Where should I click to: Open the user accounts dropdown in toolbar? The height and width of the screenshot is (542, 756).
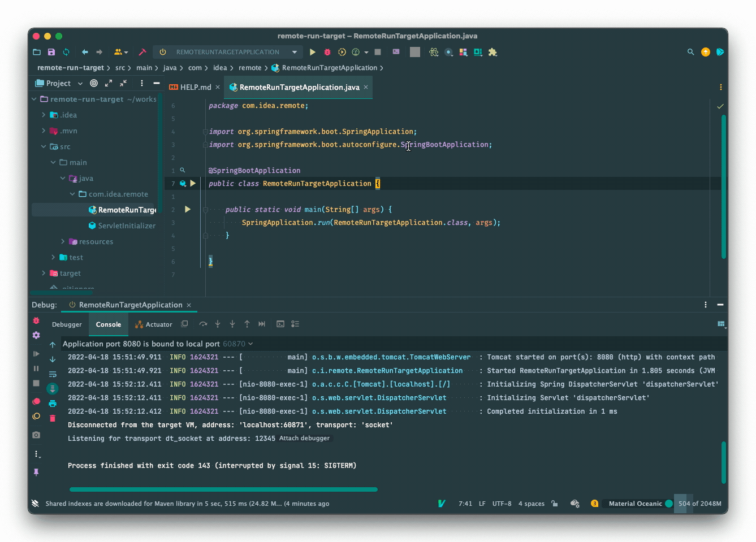tap(121, 52)
